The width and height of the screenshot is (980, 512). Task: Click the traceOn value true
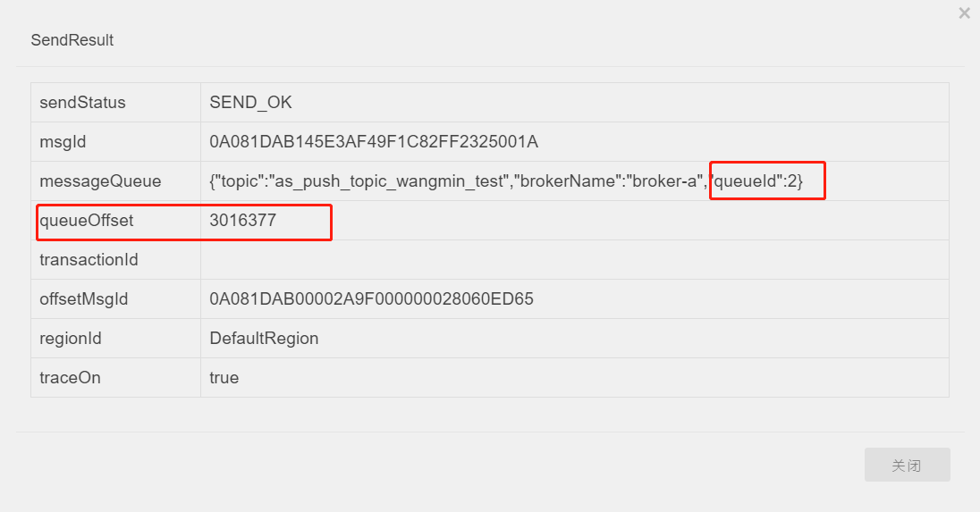pos(224,378)
